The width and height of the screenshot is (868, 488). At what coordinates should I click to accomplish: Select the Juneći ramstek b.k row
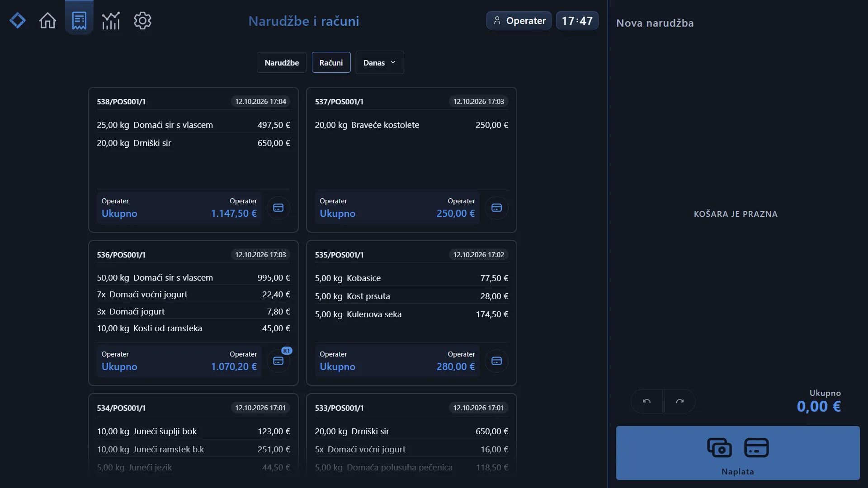pyautogui.click(x=193, y=450)
